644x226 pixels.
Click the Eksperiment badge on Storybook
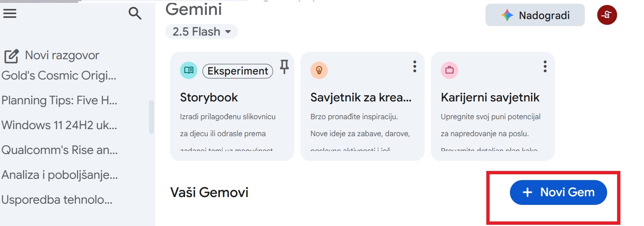(x=238, y=71)
